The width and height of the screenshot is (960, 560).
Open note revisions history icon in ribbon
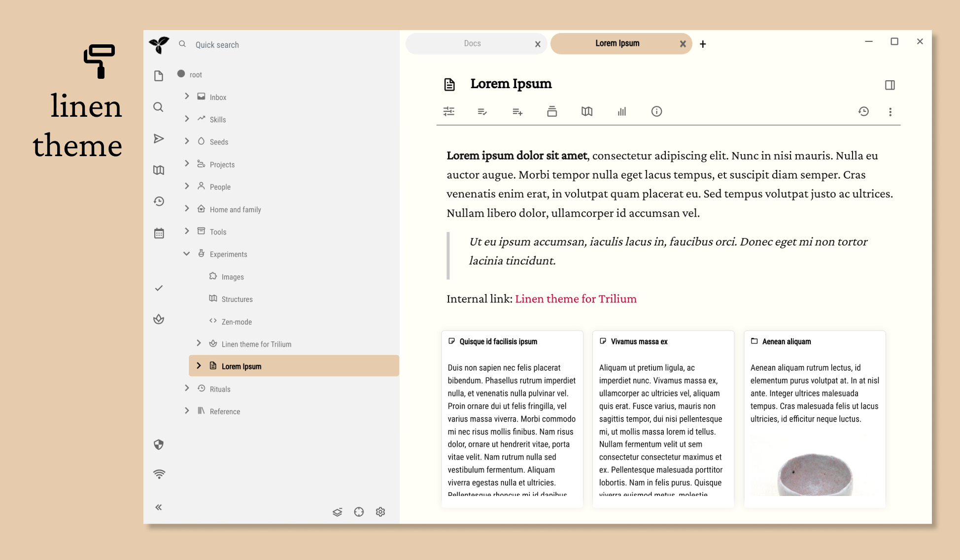[x=863, y=112]
